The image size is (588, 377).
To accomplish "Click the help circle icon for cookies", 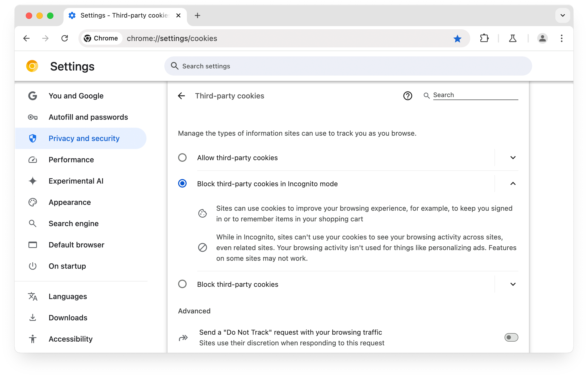I will 408,95.
